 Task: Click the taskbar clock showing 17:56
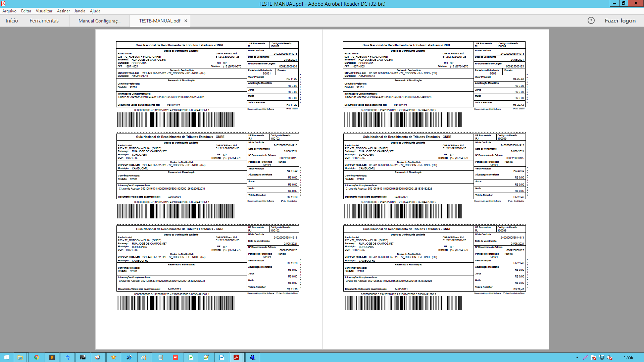tap(628, 357)
